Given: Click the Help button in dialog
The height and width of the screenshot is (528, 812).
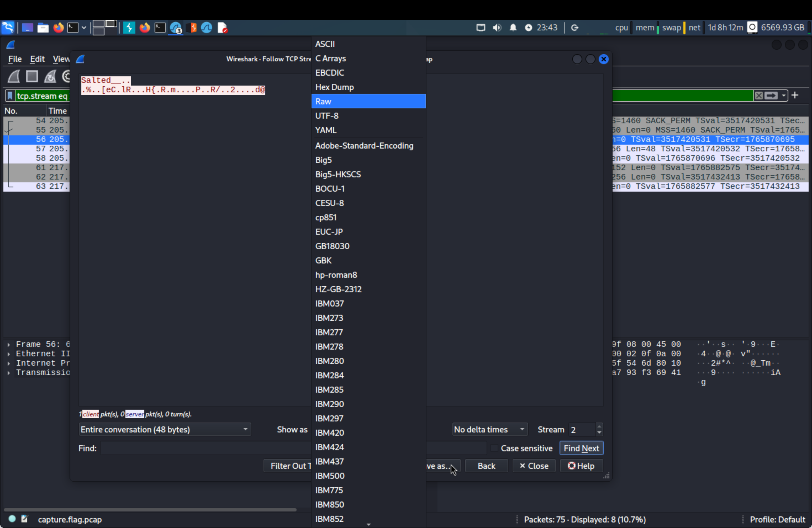Looking at the screenshot, I should coord(581,466).
